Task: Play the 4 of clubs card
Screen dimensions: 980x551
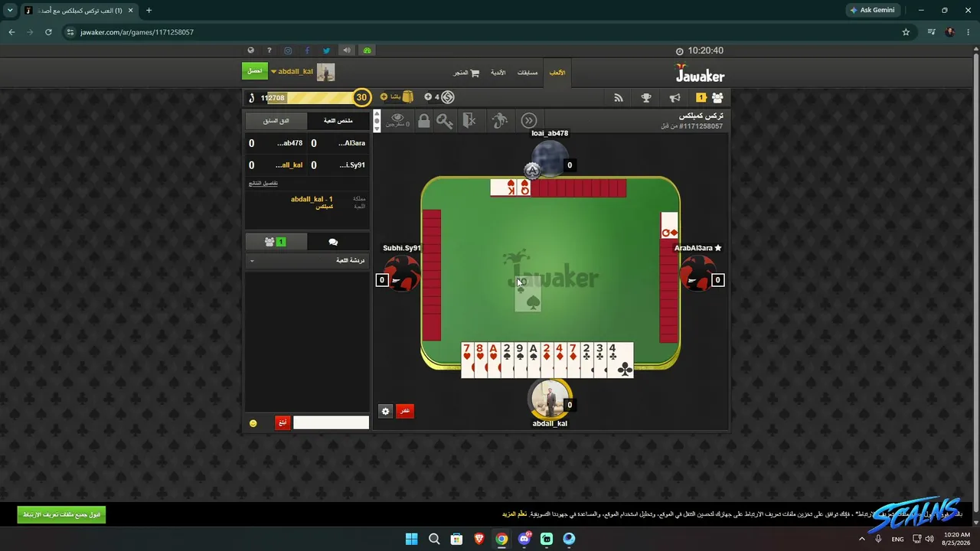Action: 620,360
